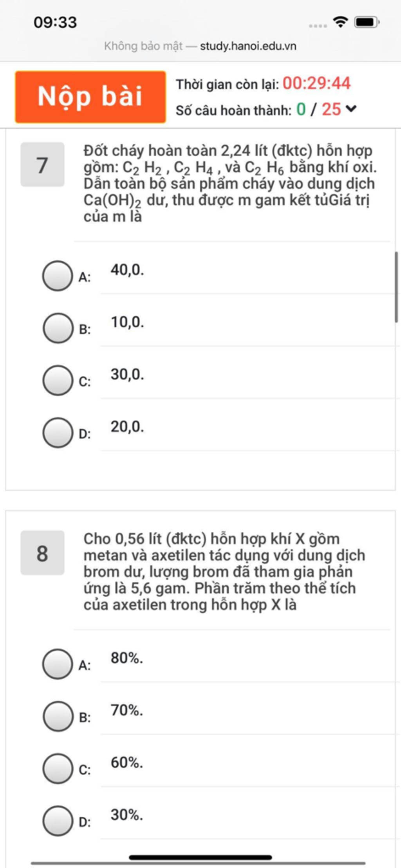Click the vertical page scrollbar
The height and width of the screenshot is (868, 401).
pos(396,287)
